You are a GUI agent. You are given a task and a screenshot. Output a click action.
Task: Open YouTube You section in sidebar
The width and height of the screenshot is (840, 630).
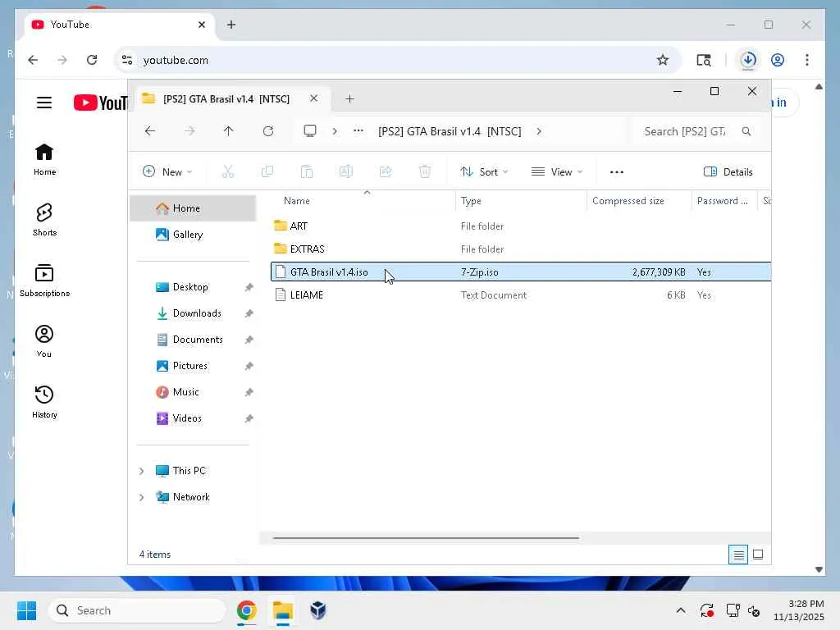44,341
